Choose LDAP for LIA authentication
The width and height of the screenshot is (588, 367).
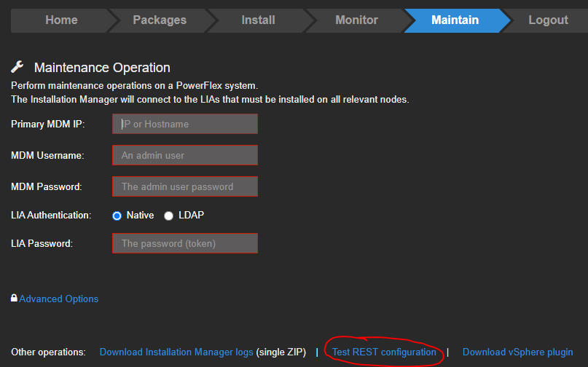point(169,216)
